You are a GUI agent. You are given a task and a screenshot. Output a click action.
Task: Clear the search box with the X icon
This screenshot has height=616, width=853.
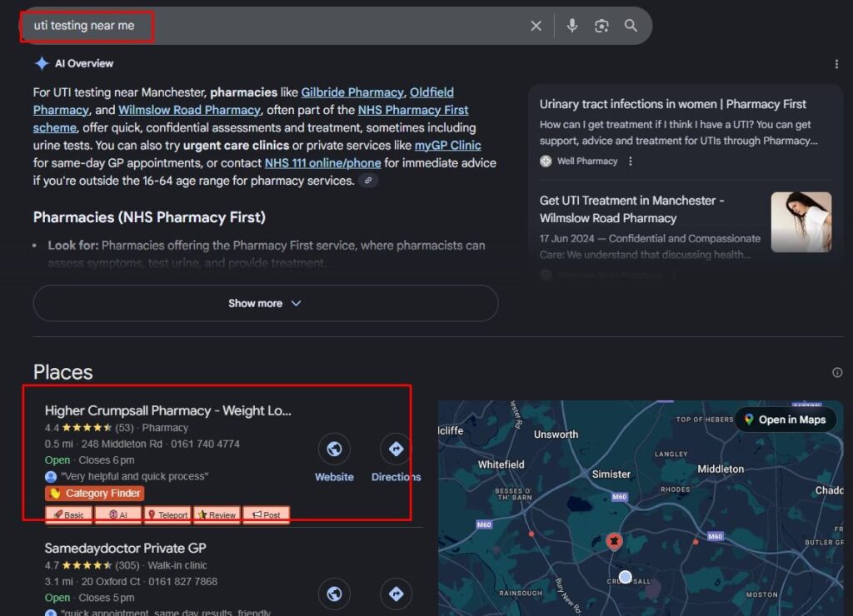[x=536, y=26]
